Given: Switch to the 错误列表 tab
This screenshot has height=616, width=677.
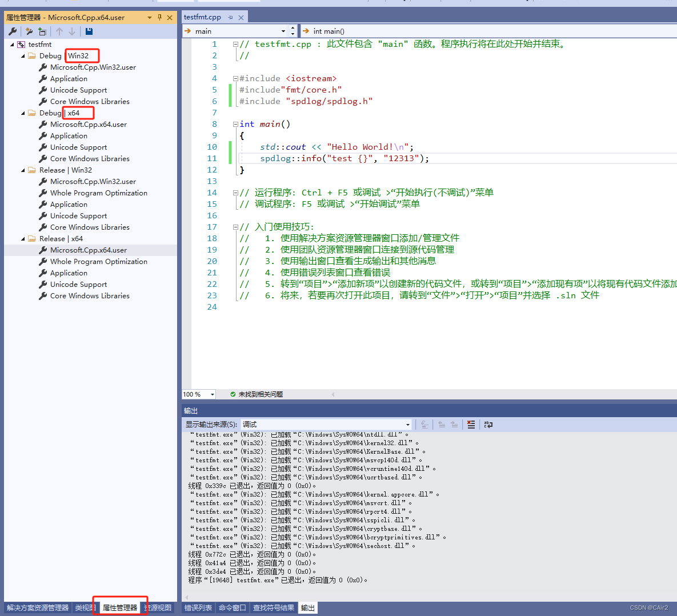Looking at the screenshot, I should (198, 608).
